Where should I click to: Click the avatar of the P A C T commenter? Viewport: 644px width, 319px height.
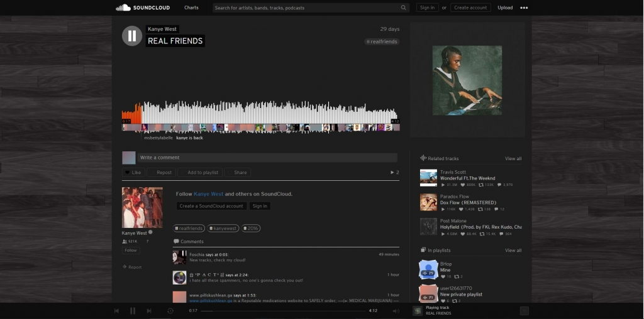point(179,278)
